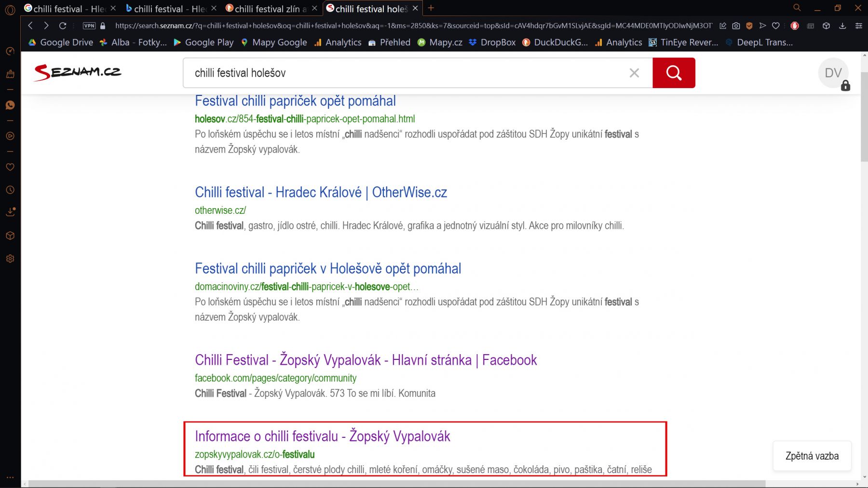Open the Player icon in the sidebar
The height and width of the screenshot is (488, 868).
coord(10,136)
